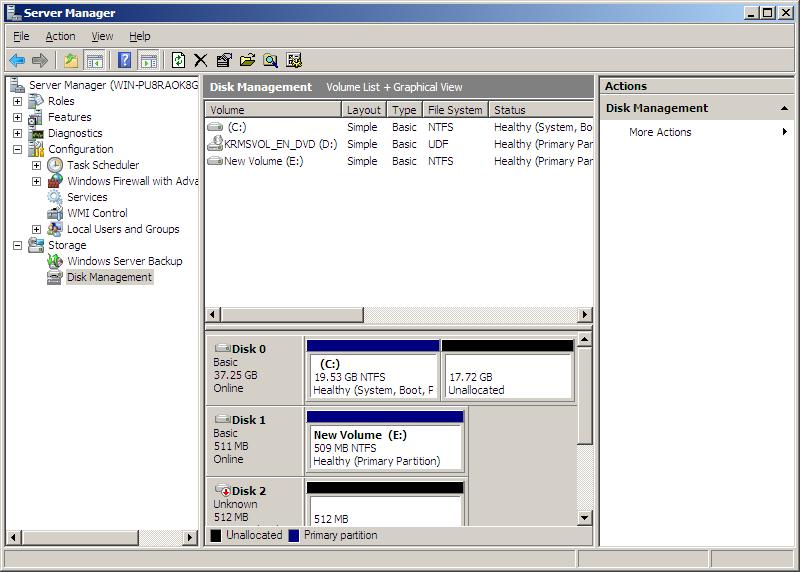Toggle the Show/Hide Action Pane icon
800x572 pixels.
(x=149, y=61)
